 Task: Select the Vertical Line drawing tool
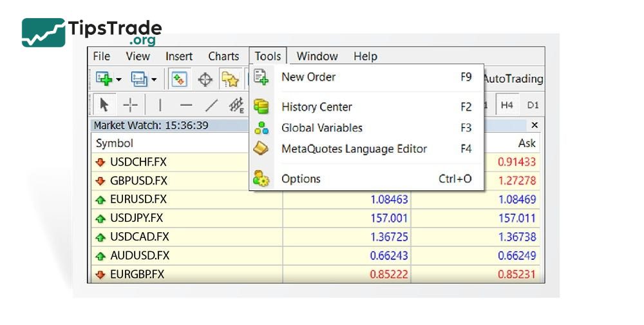160,104
